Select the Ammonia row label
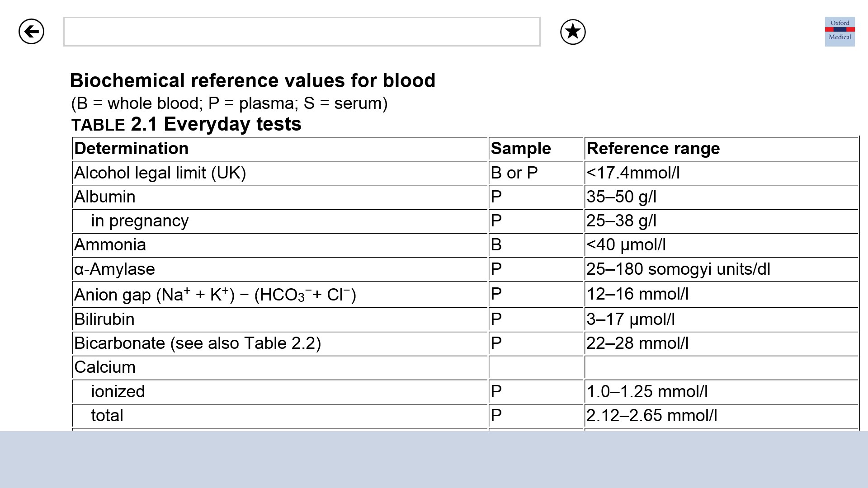 [110, 245]
